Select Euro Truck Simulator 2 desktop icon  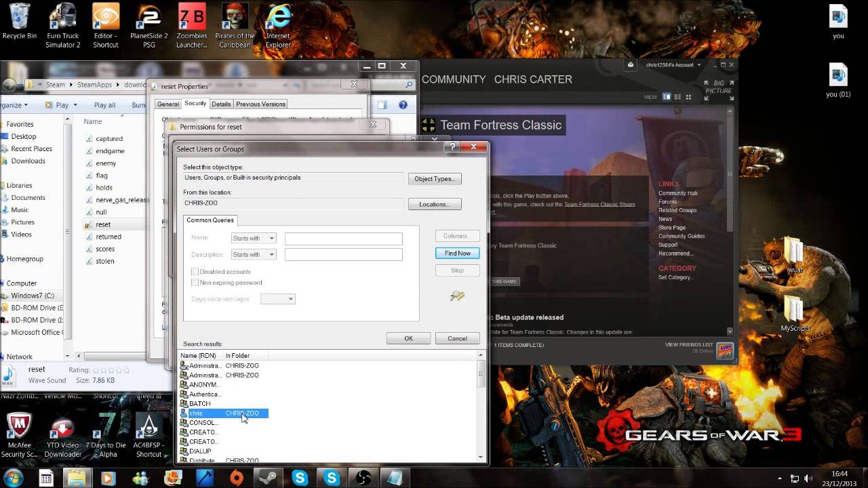point(63,26)
